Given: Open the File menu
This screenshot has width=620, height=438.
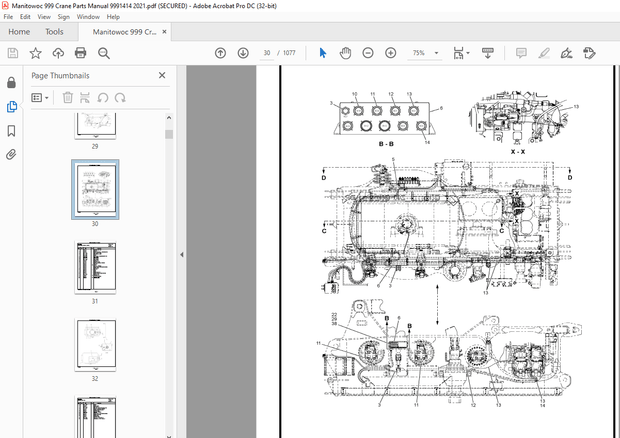Looking at the screenshot, I should pos(8,17).
